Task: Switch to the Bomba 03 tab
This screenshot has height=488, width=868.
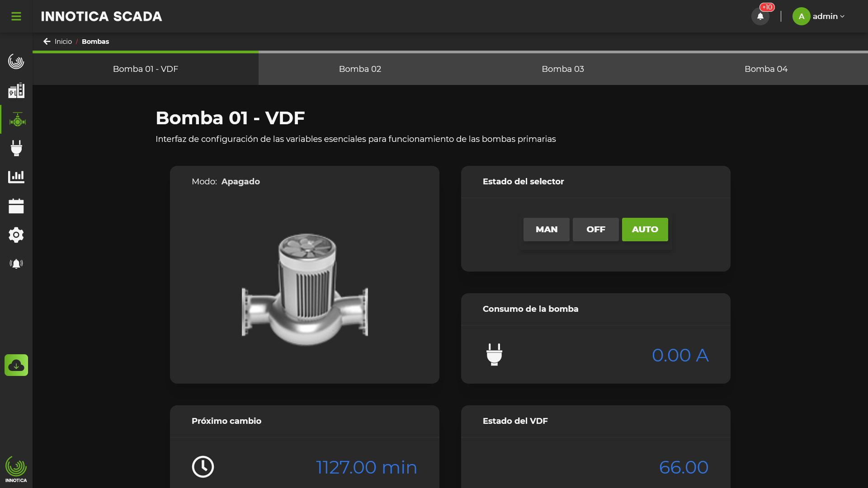Action: point(563,69)
